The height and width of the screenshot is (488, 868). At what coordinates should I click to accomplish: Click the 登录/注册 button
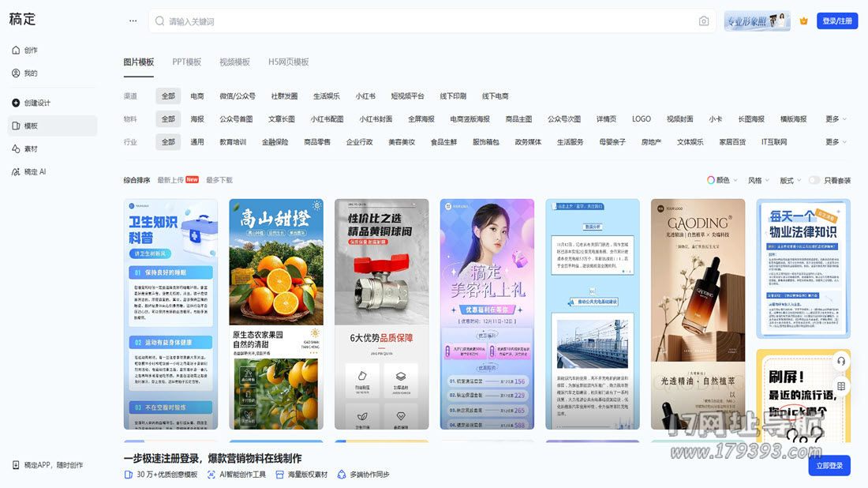(x=836, y=21)
